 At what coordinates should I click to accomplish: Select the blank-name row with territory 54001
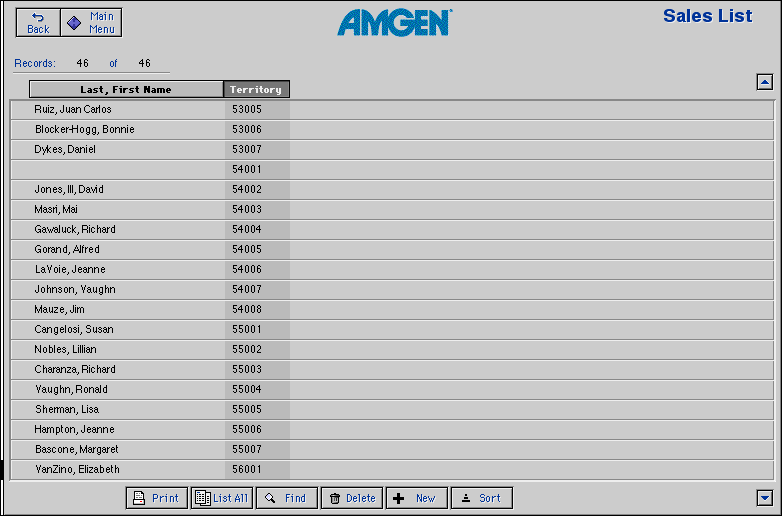(x=392, y=170)
